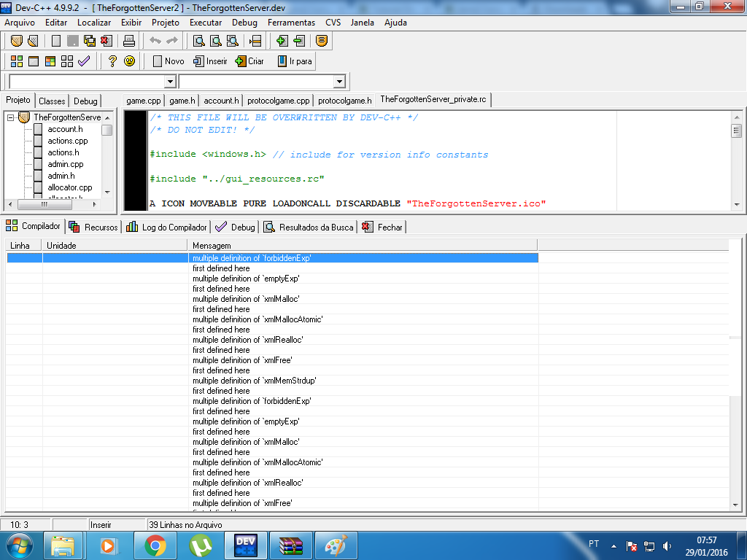
Task: Click the Print icon in toolbar
Action: point(128,41)
